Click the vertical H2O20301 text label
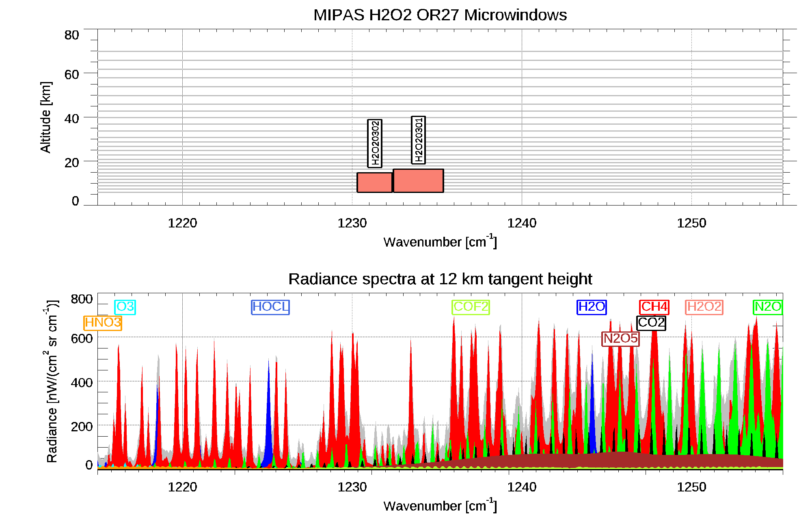The image size is (812, 528). tap(418, 140)
